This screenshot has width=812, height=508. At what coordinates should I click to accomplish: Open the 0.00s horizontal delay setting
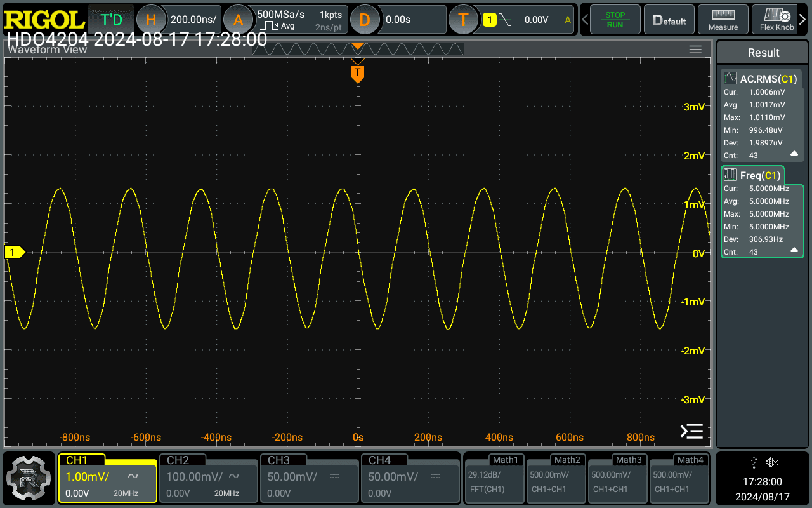(398, 20)
